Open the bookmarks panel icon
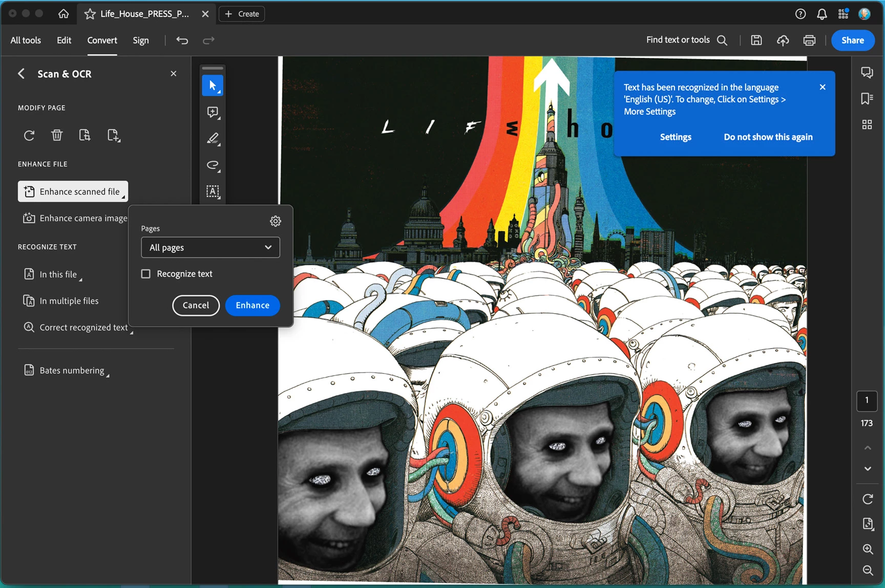The height and width of the screenshot is (588, 885). pyautogui.click(x=867, y=98)
